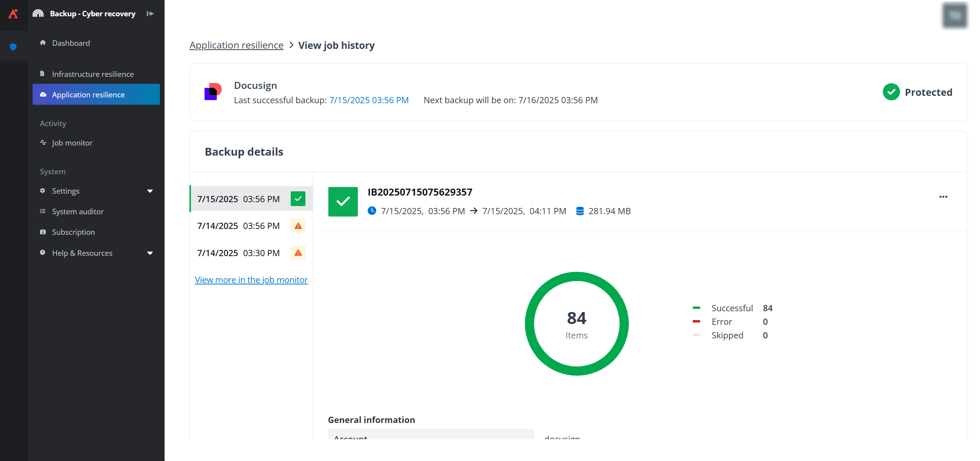Click the green Protected status indicator
Image resolution: width=980 pixels, height=461 pixels.
click(891, 92)
